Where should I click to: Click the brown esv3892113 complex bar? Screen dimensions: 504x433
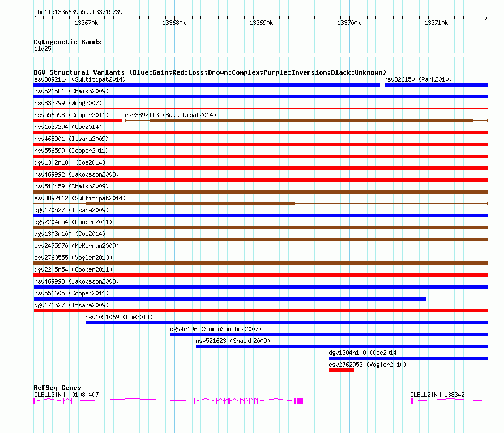[x=312, y=121]
